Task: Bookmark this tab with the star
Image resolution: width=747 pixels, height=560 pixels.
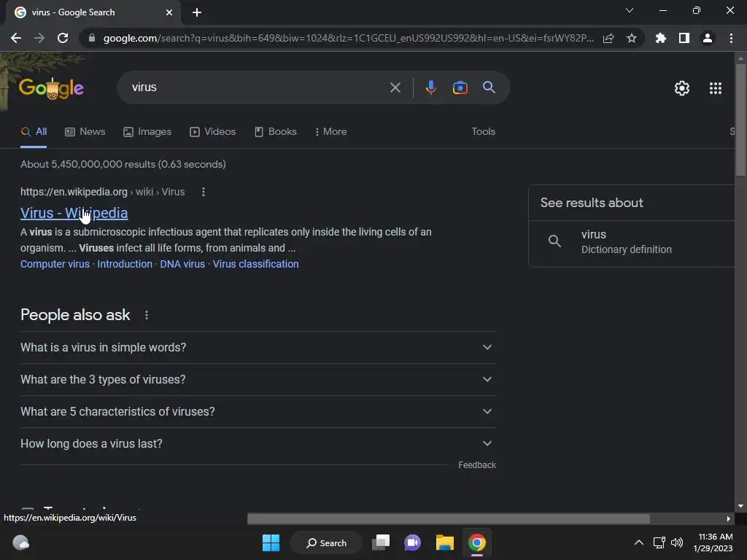Action: pos(632,38)
